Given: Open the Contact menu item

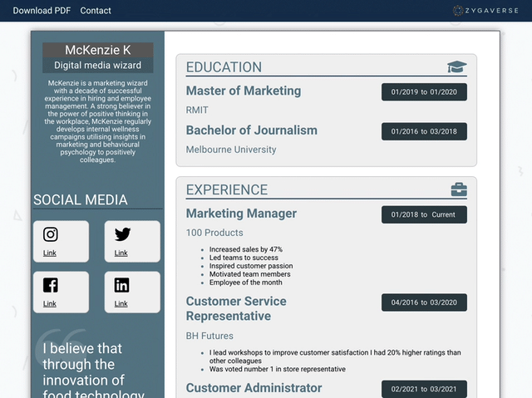Looking at the screenshot, I should click(x=96, y=11).
